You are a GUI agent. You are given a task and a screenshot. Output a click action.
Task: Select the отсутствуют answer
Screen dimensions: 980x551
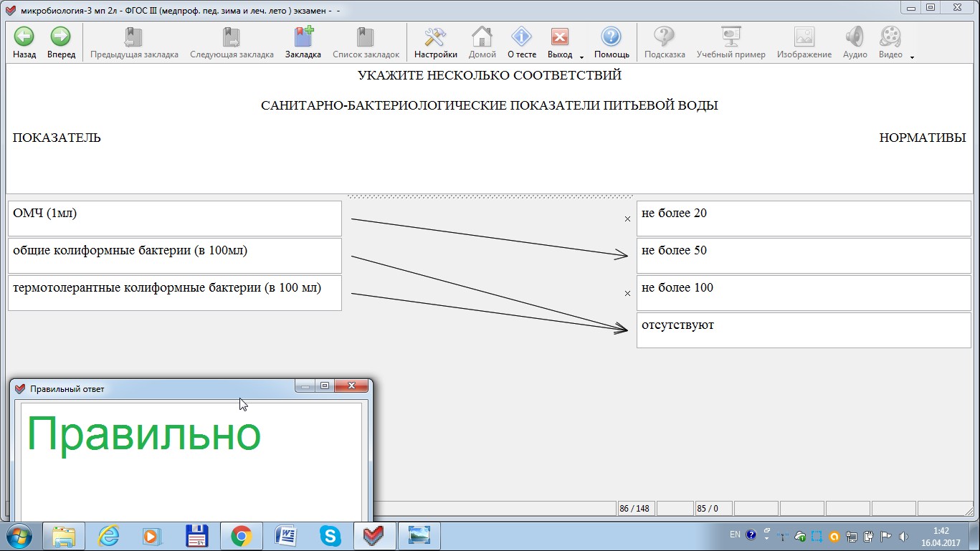804,330
